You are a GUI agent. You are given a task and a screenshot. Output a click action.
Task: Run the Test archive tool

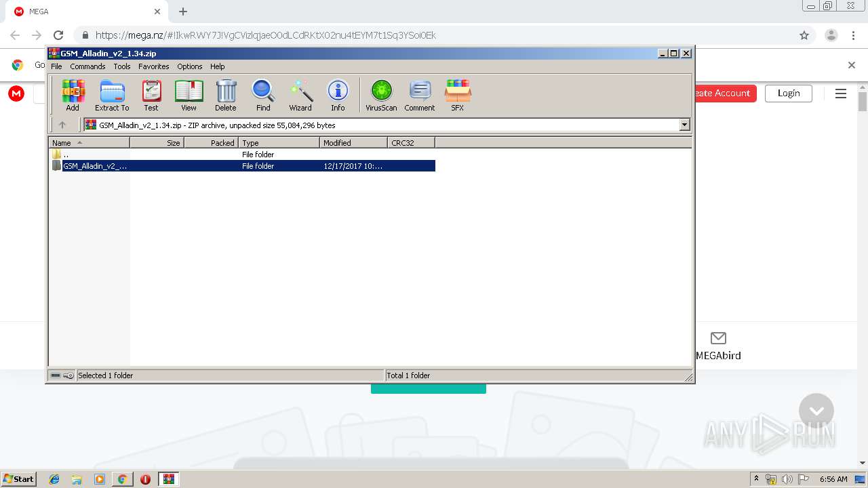[151, 95]
